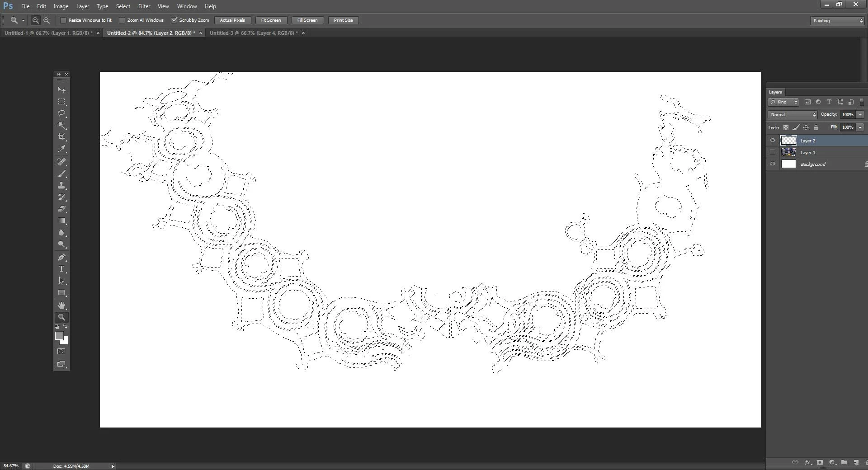Select the History Brush tool
Screen dimensions: 868x470
[61, 197]
